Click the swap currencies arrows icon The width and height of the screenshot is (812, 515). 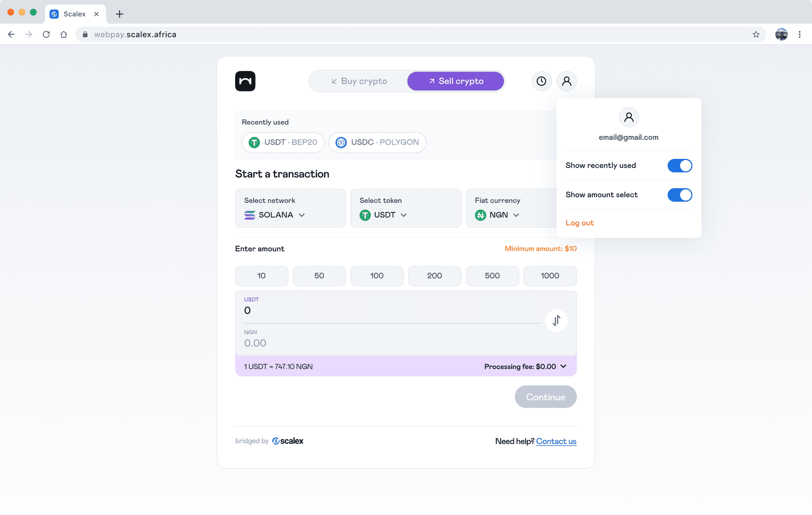(x=556, y=320)
